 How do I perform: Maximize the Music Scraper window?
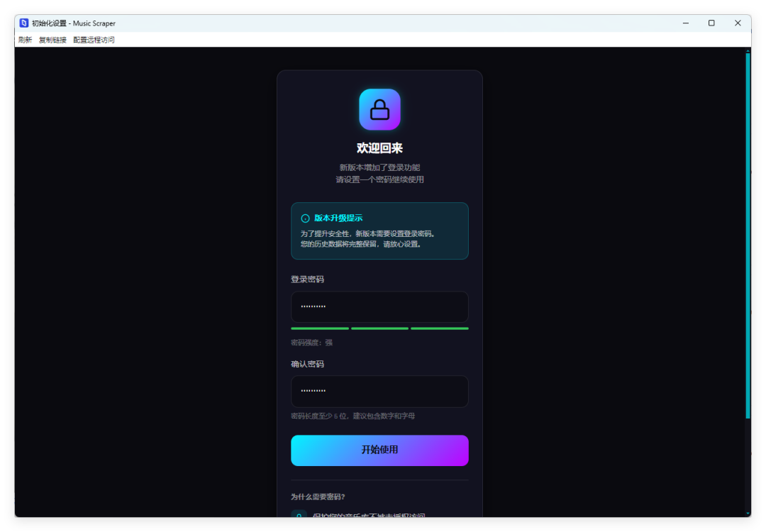coord(711,23)
